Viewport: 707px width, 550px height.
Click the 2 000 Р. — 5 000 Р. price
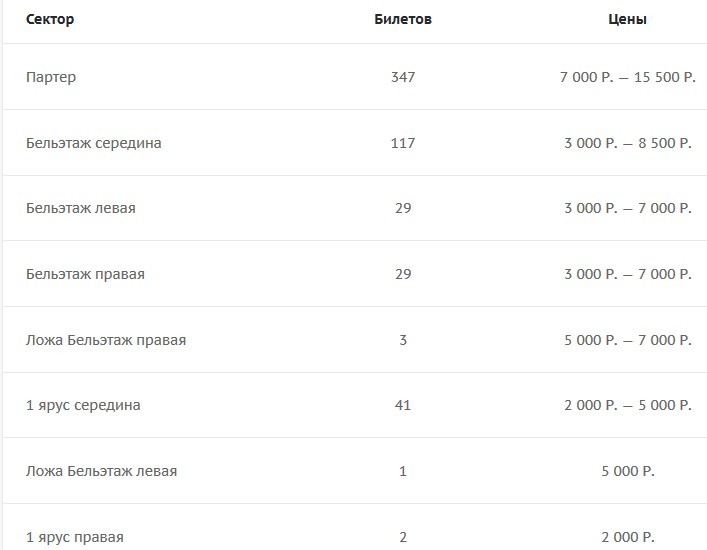[627, 405]
